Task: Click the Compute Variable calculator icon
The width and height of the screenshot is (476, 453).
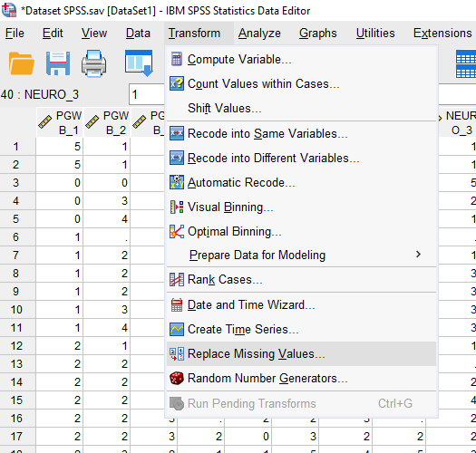Action: [x=177, y=59]
